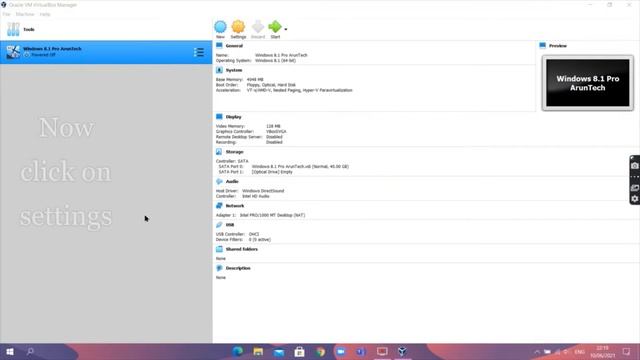The image size is (640, 360).
Task: Open Microsoft Edge from the taskbar
Action: pos(238,351)
